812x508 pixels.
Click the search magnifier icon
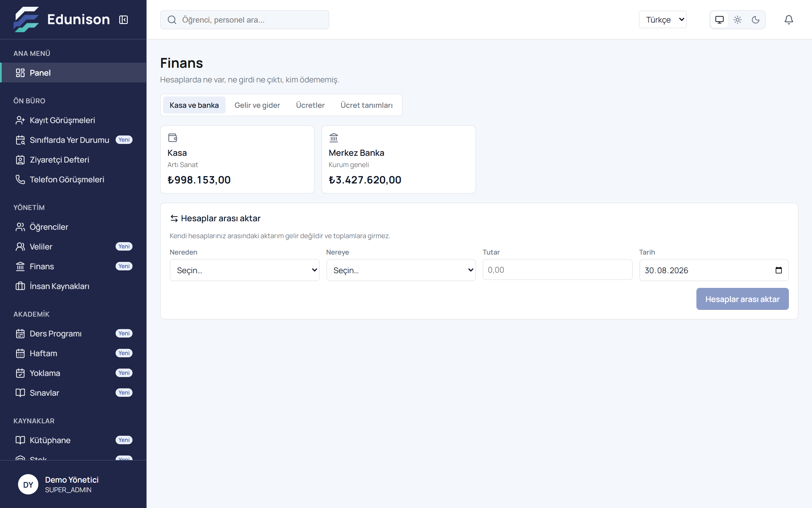click(x=172, y=20)
